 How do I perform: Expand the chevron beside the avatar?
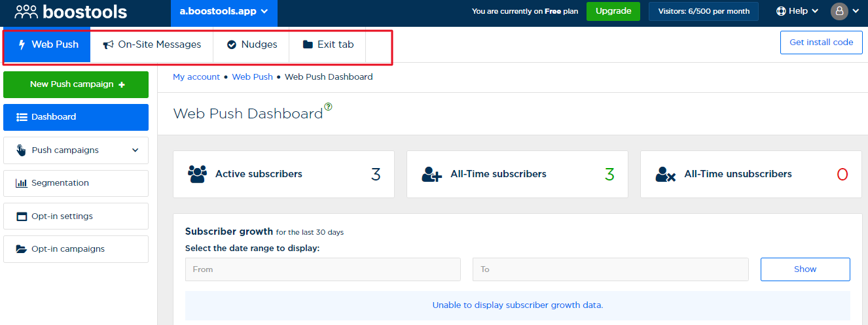click(x=856, y=11)
